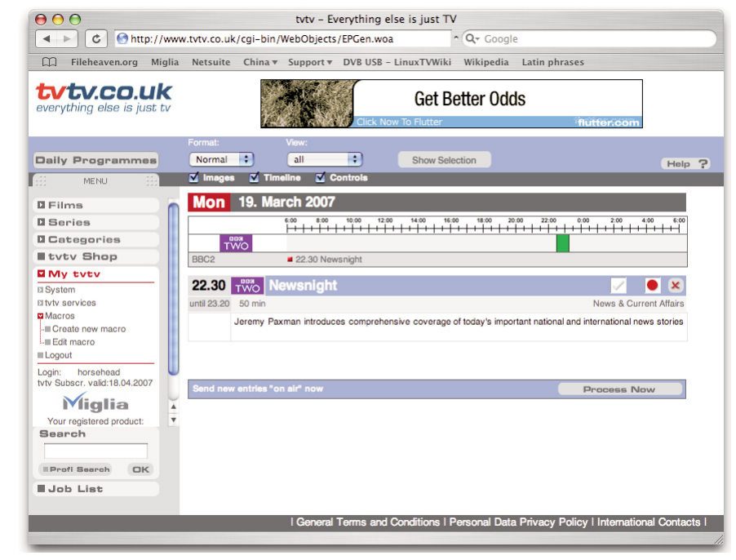Open the Support bookmarks dropdown
736x560 pixels.
pyautogui.click(x=310, y=62)
